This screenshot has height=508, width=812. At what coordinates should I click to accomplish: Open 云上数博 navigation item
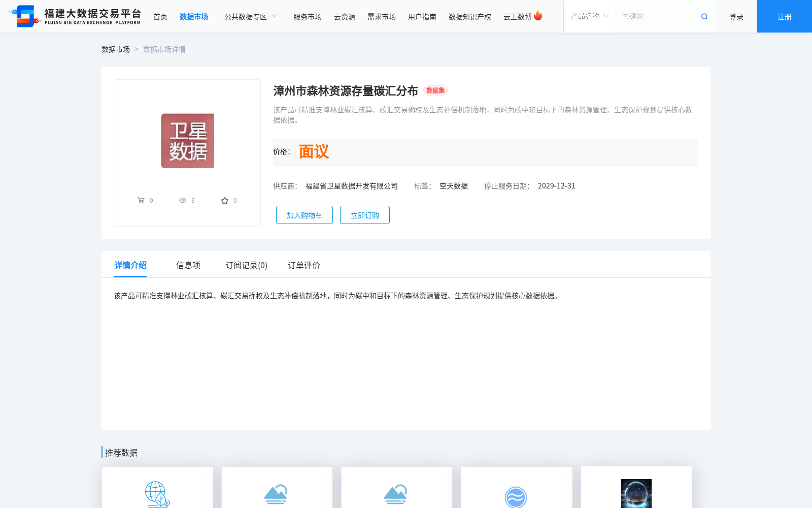pos(518,17)
